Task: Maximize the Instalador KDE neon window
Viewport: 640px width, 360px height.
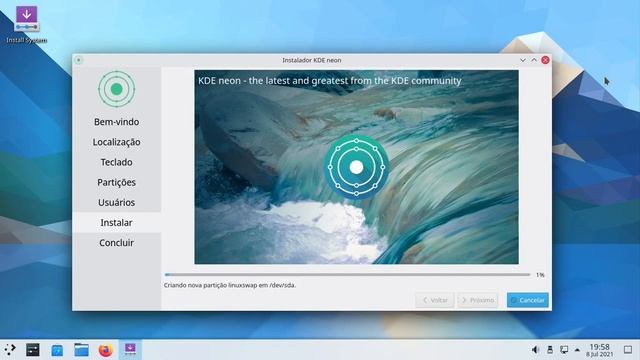Action: (x=534, y=60)
